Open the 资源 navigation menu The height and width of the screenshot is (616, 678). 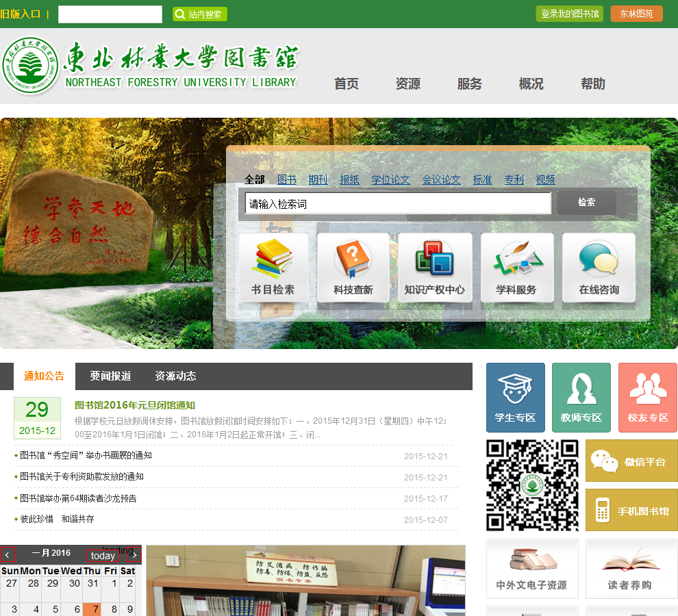point(408,84)
